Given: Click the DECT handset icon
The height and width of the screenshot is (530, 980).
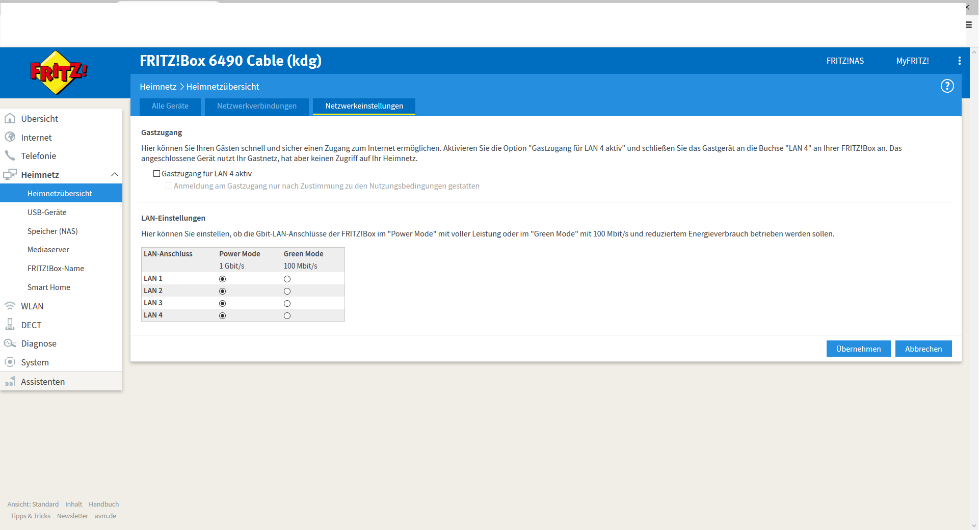Looking at the screenshot, I should (10, 325).
